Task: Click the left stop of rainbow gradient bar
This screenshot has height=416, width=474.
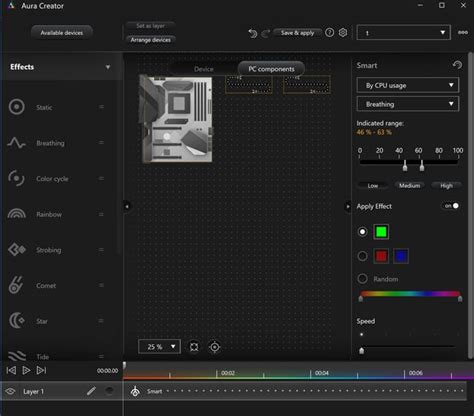Action: [361, 298]
